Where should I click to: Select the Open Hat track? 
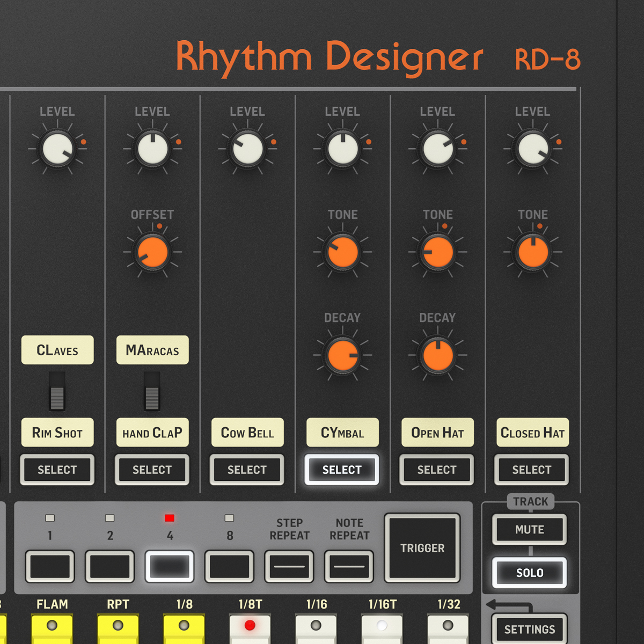pos(437,470)
